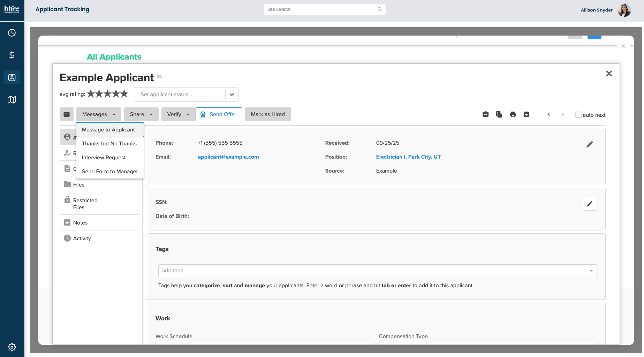Choose Thanks but No Thanks option
This screenshot has width=644, height=357.
click(109, 144)
